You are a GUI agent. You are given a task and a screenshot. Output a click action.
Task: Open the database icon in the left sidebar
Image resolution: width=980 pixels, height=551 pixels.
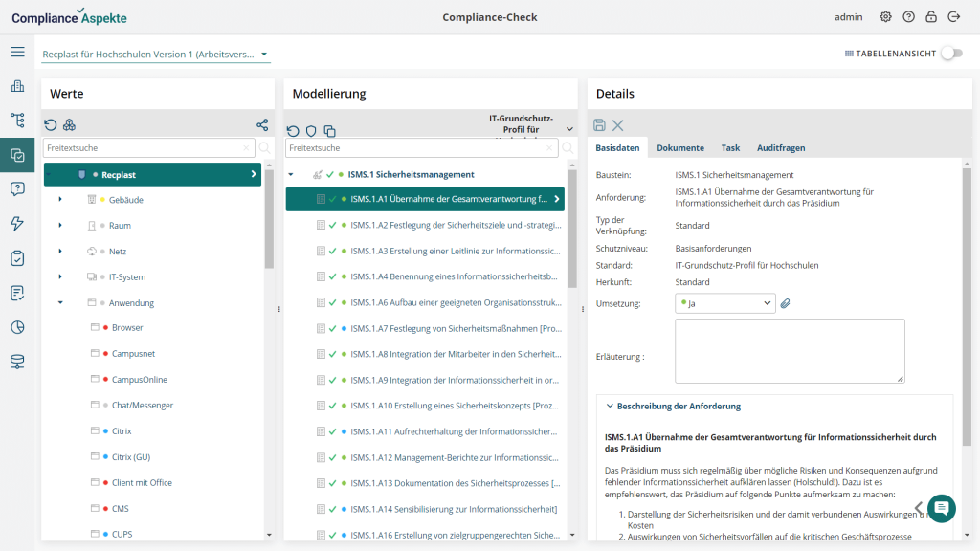[16, 362]
